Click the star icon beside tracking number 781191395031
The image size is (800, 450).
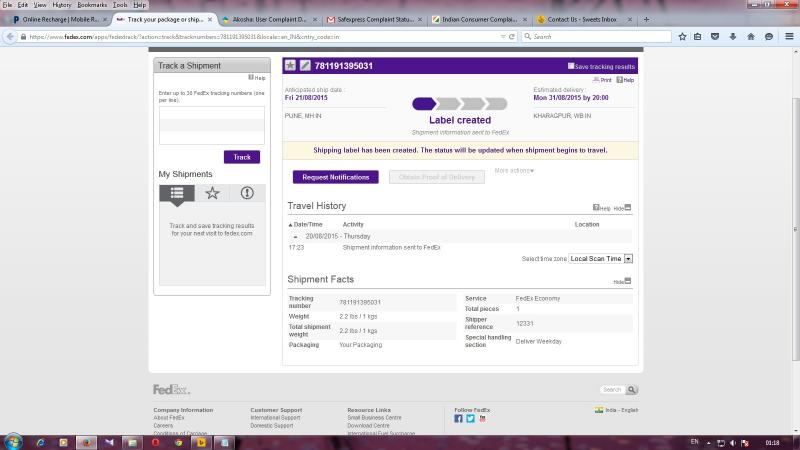pos(290,65)
